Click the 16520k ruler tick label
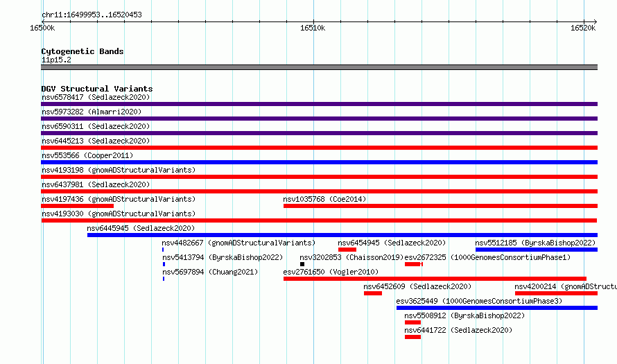 coord(583,28)
